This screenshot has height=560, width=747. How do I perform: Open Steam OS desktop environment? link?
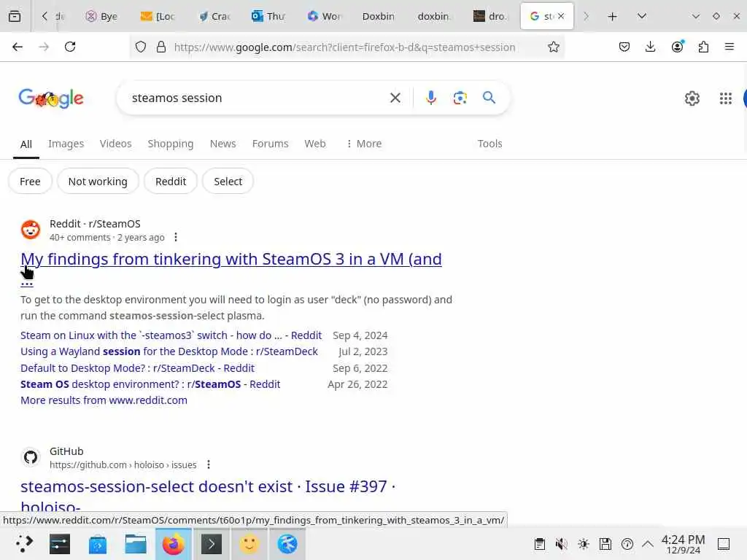(x=150, y=384)
